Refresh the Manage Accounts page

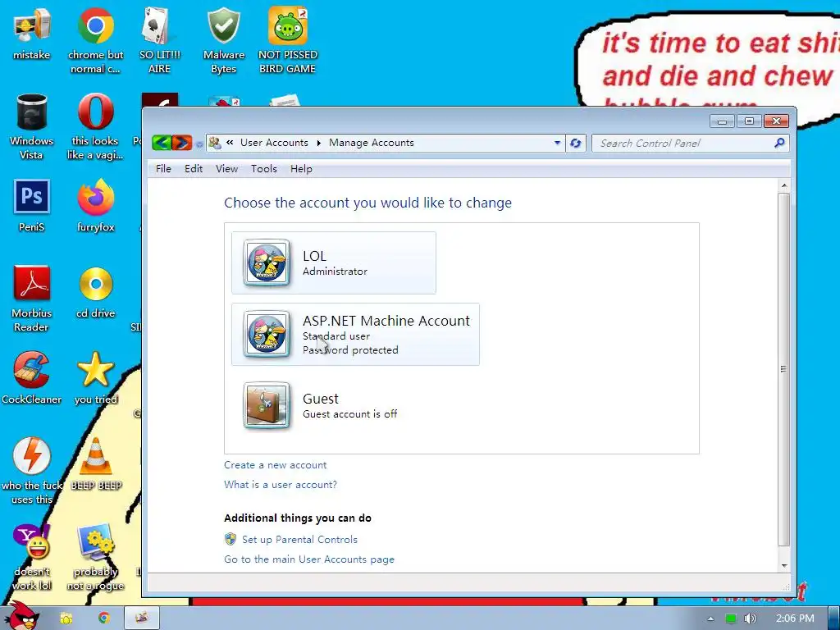point(575,143)
